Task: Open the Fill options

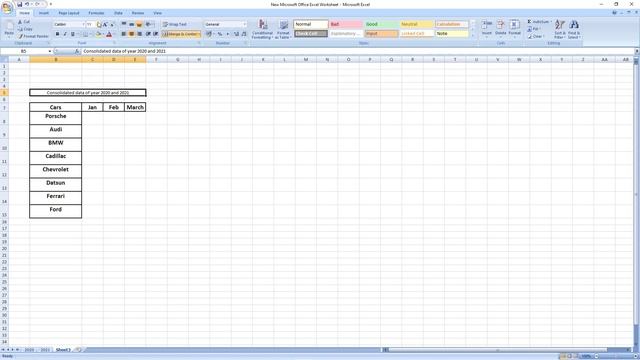Action: (x=534, y=29)
